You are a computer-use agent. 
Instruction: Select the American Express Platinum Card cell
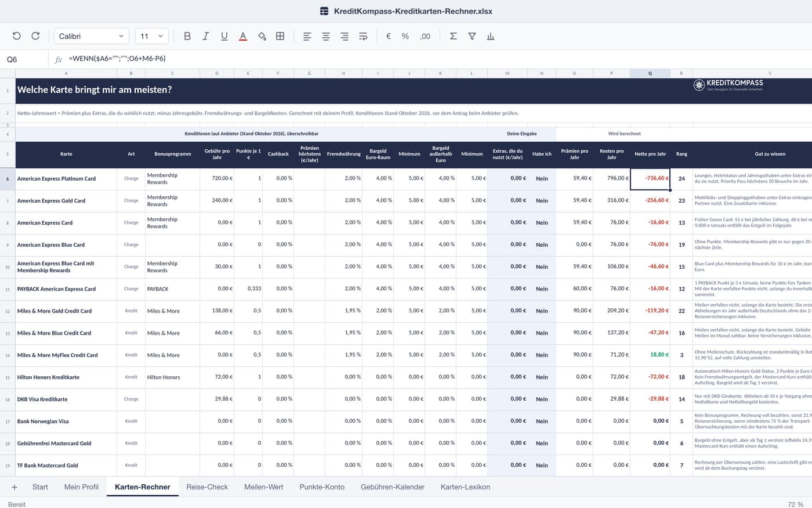click(x=66, y=179)
